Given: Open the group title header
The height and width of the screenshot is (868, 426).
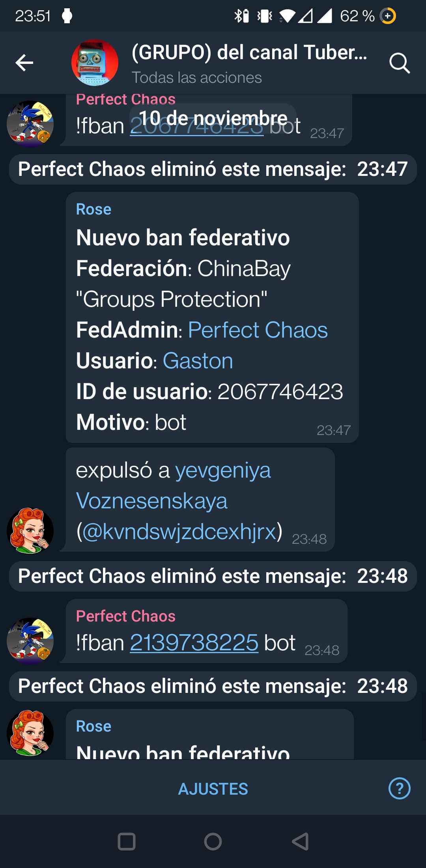Looking at the screenshot, I should point(249,63).
